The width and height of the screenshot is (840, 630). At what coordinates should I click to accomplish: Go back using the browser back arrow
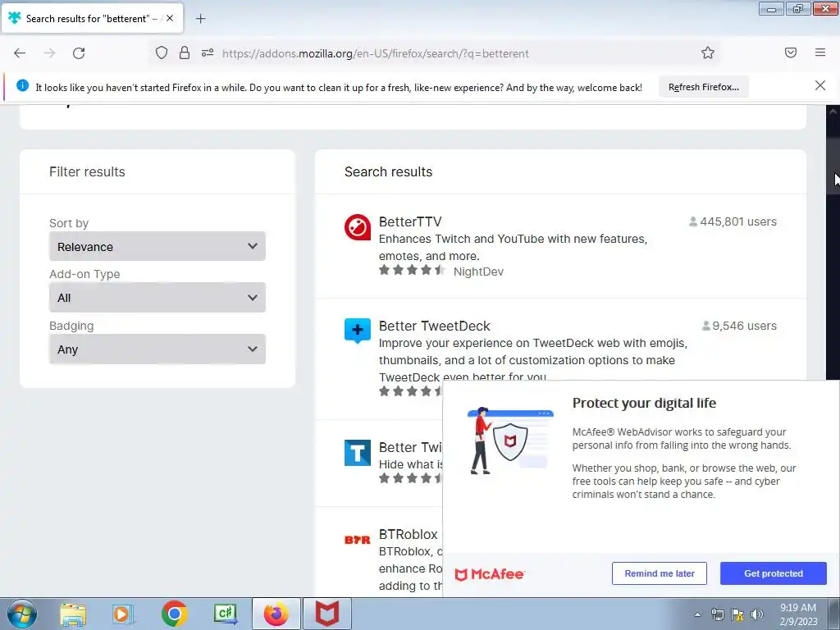(20, 53)
